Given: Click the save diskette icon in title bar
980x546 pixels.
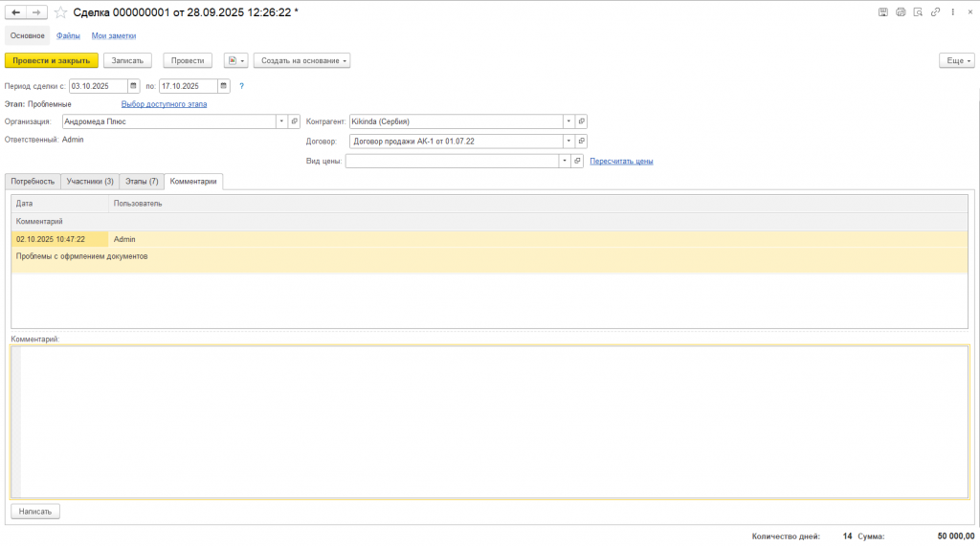Looking at the screenshot, I should coord(883,11).
